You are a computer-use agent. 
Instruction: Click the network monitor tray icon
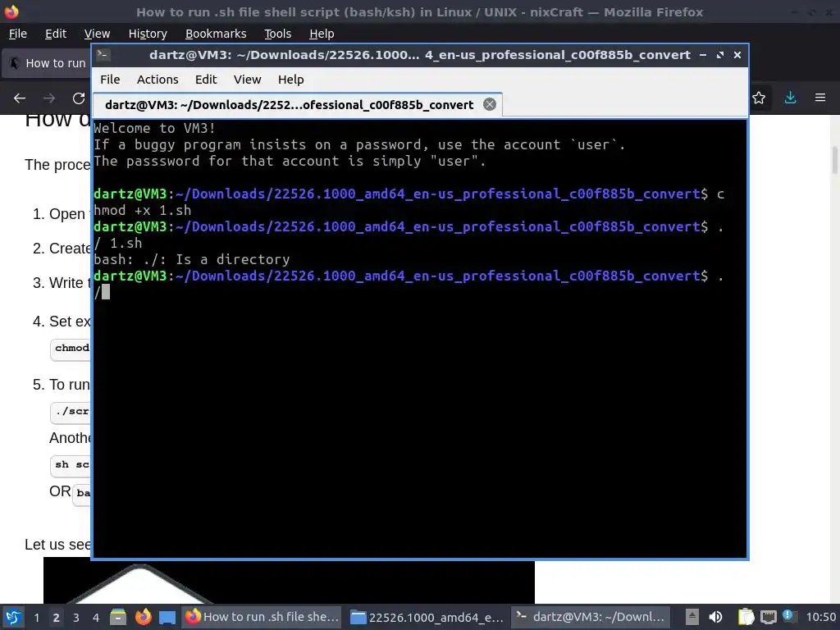(768, 617)
